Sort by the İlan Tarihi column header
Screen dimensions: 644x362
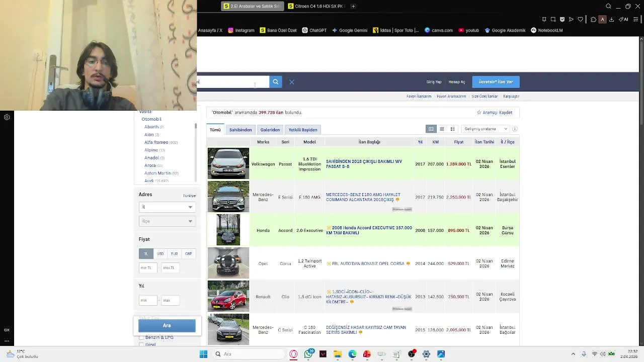tap(485, 142)
